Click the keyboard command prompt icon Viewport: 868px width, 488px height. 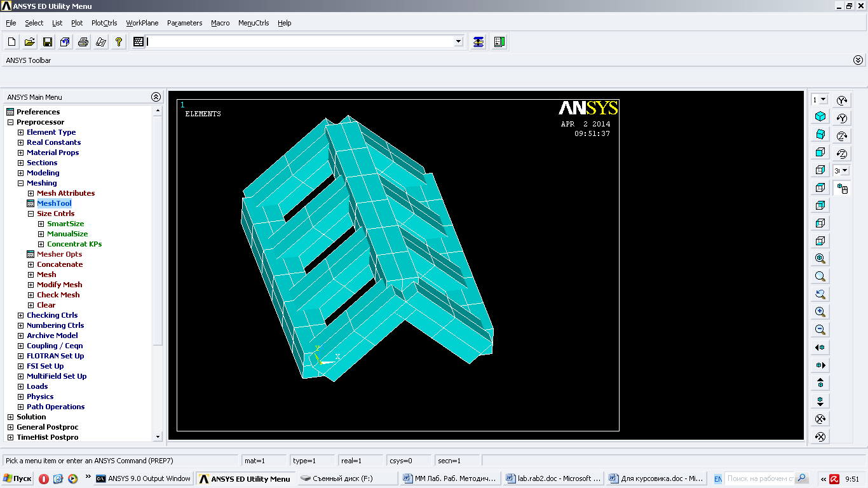point(139,42)
